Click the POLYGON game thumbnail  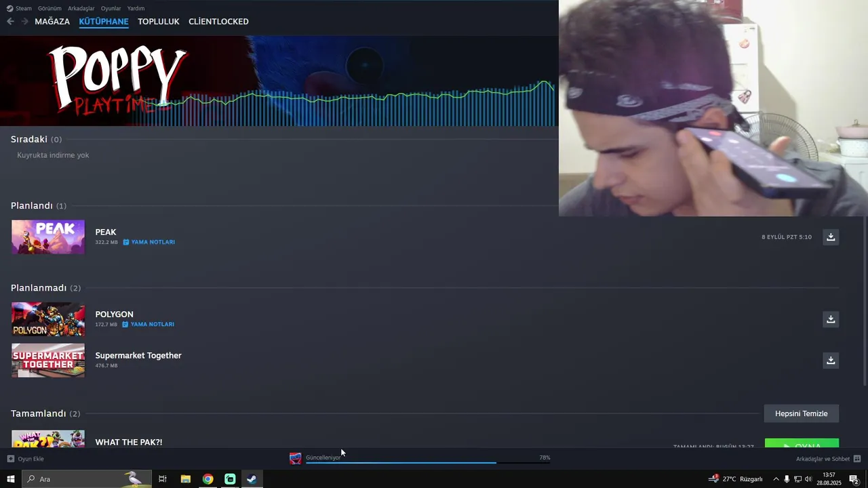tap(48, 319)
